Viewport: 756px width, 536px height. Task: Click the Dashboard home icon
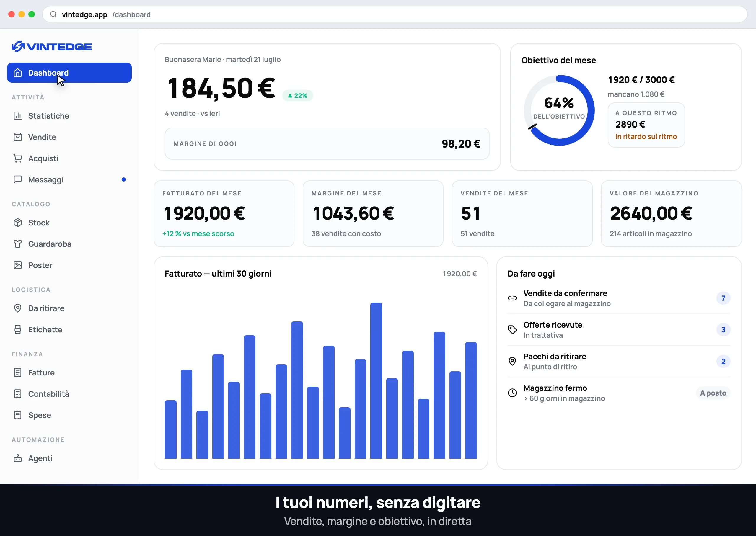[x=18, y=73]
